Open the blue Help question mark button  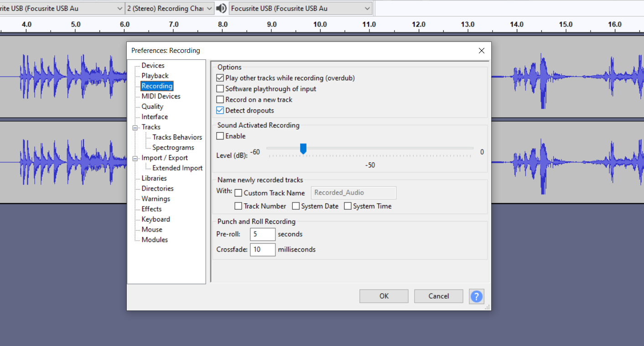click(x=477, y=296)
